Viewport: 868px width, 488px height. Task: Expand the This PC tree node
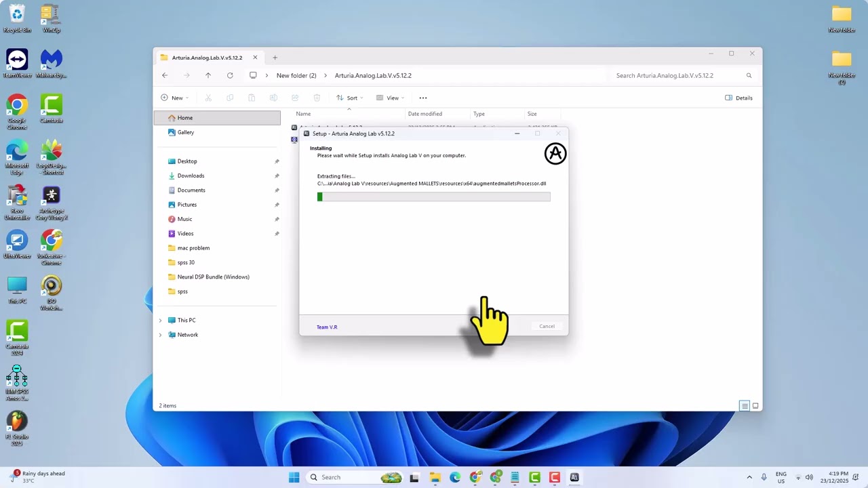pos(161,320)
